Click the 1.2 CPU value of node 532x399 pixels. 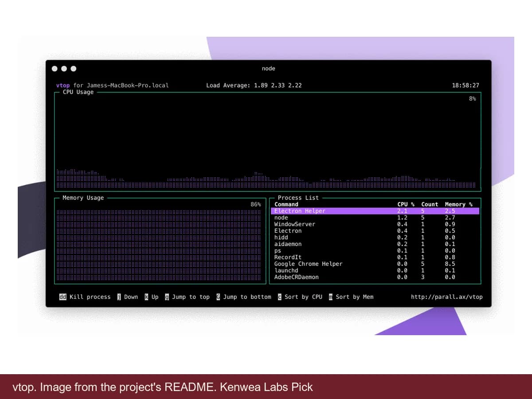pyautogui.click(x=402, y=218)
